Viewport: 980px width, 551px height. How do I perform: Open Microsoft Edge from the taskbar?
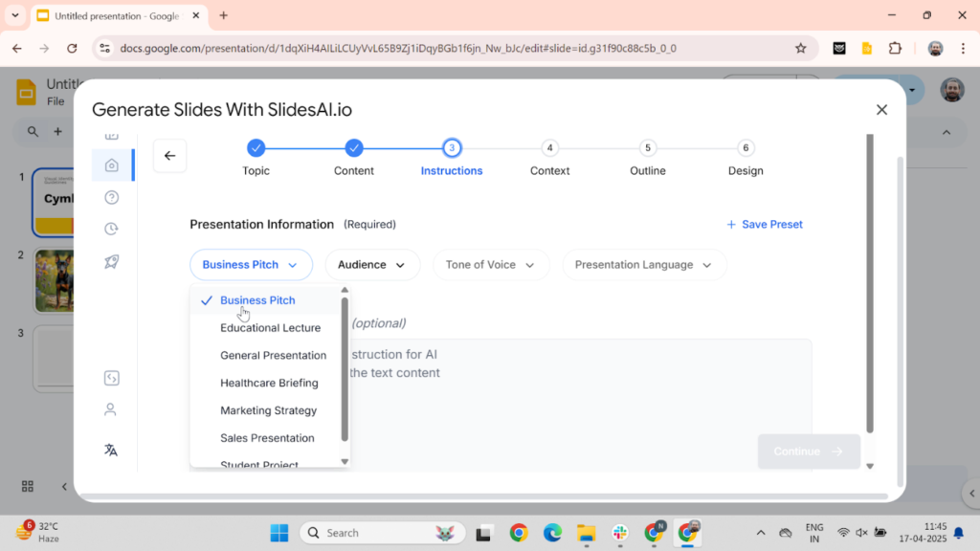click(x=552, y=533)
